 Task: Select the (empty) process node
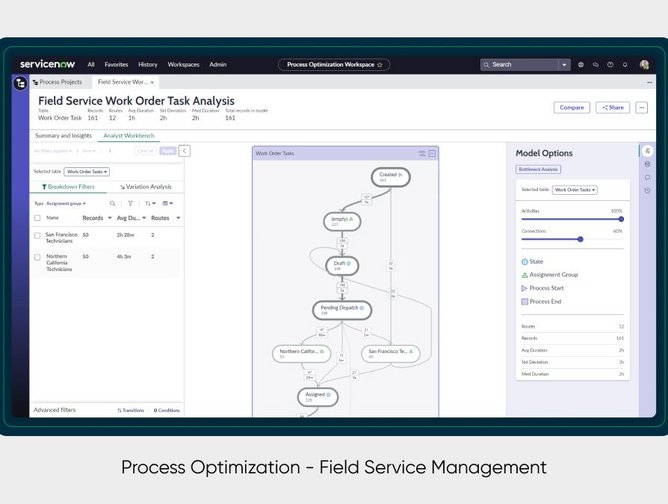pos(342,222)
